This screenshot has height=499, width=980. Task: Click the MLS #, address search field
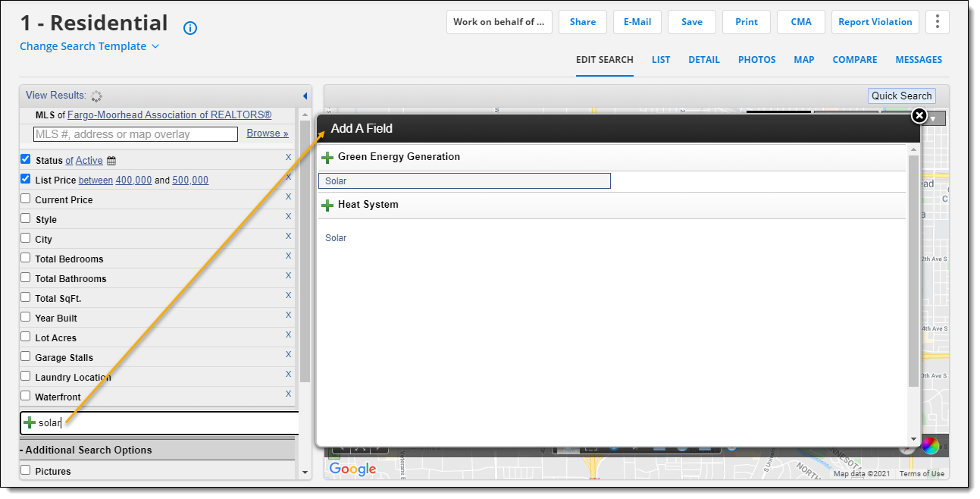136,134
